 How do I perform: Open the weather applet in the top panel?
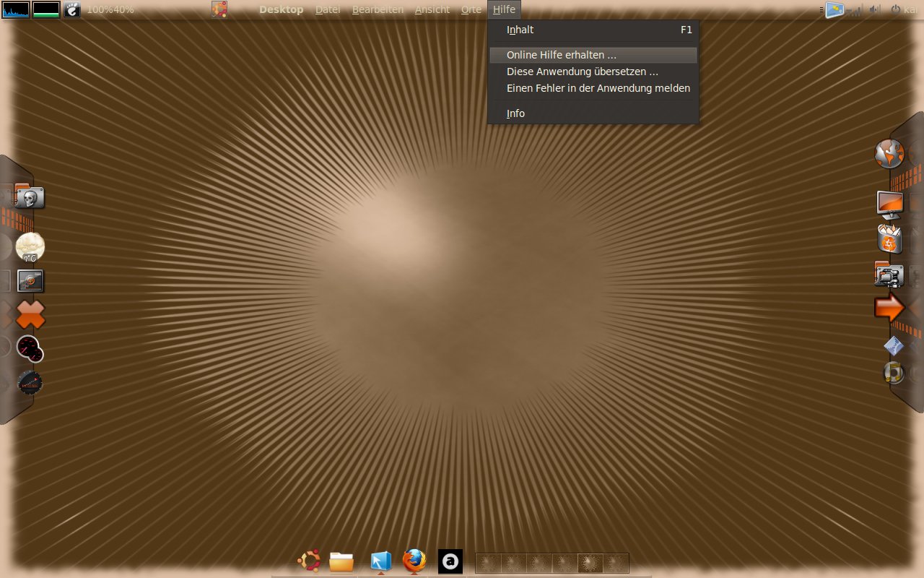coord(835,9)
